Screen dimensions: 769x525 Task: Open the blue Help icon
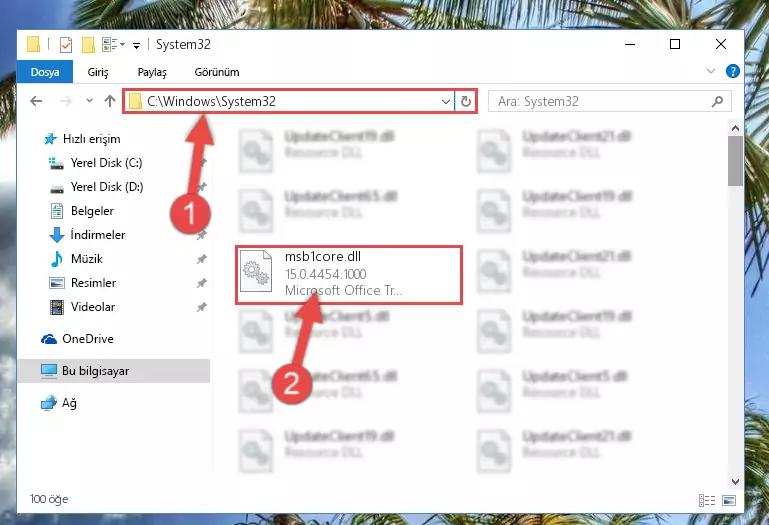(x=732, y=71)
